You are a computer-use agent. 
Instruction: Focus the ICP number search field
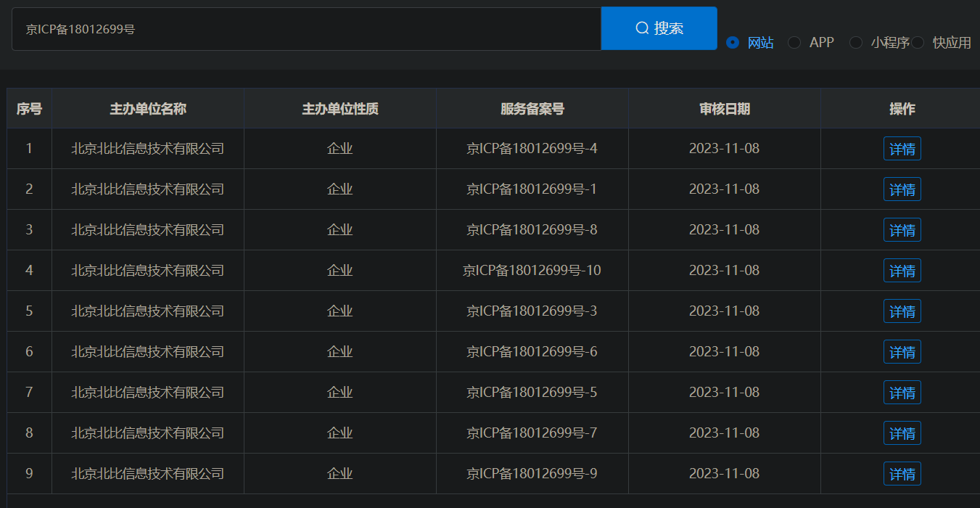click(x=306, y=29)
